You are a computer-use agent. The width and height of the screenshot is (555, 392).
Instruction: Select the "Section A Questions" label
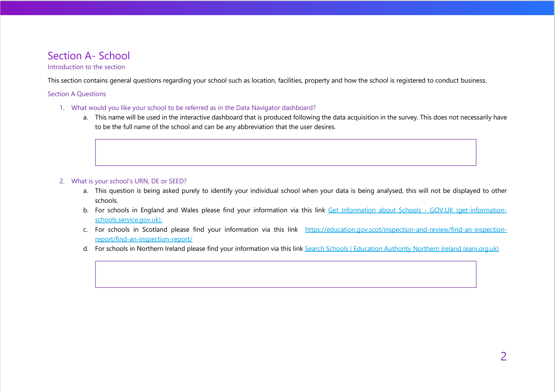(76, 94)
